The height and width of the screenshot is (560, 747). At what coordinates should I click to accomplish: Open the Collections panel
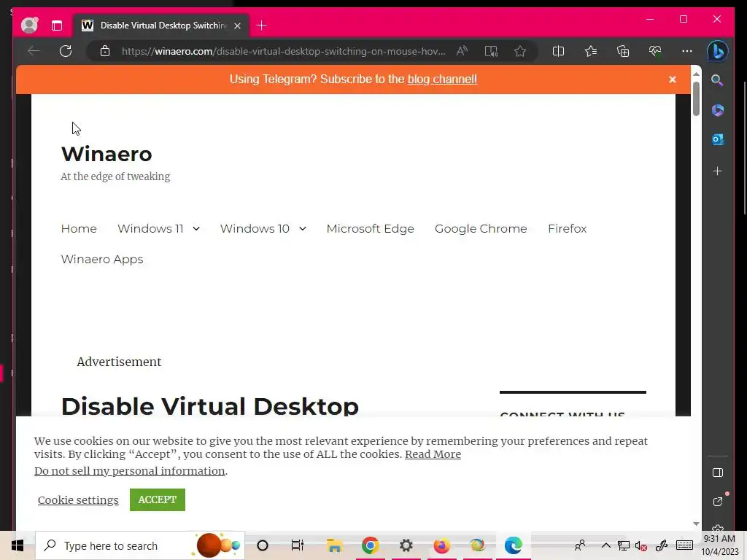623,51
